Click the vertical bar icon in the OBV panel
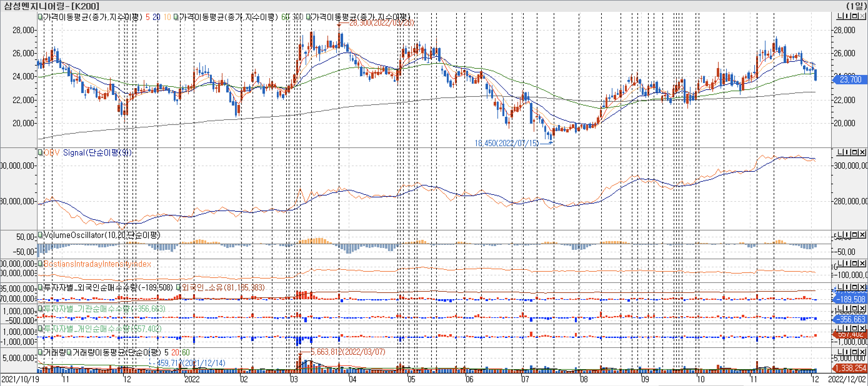This screenshot has height=386, width=868. [x=847, y=153]
